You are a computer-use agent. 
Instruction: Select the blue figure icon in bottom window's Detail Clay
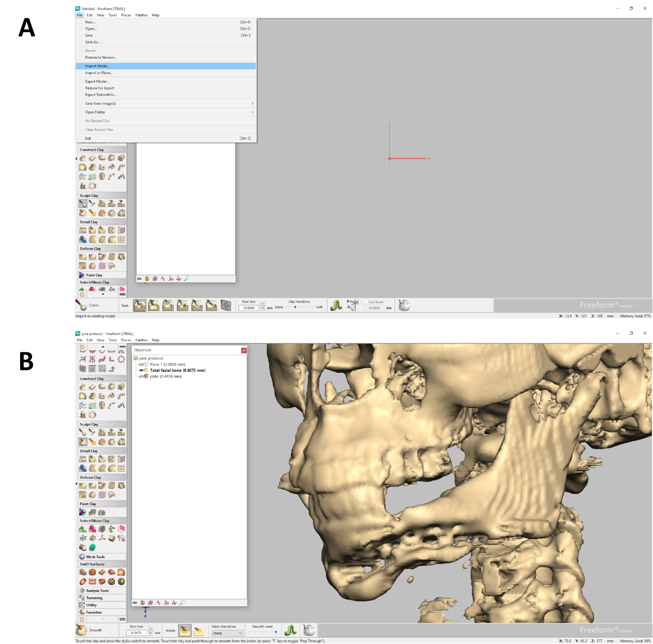tap(83, 468)
